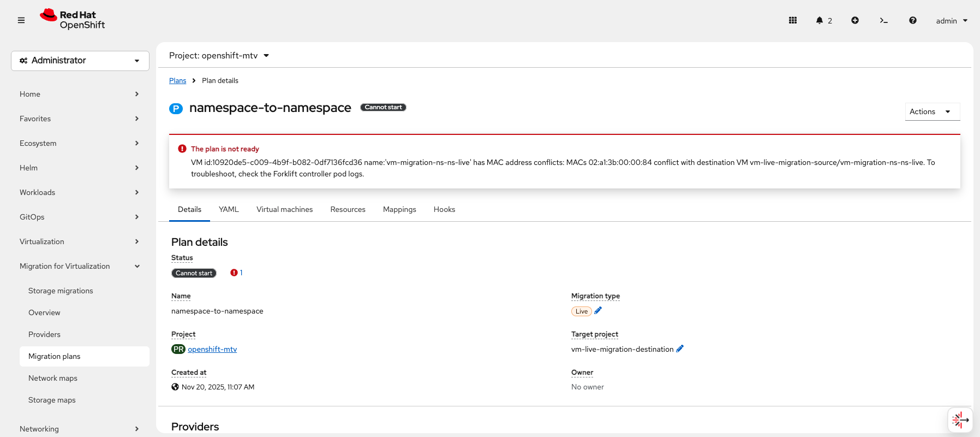Open the hamburger navigation menu

point(21,20)
